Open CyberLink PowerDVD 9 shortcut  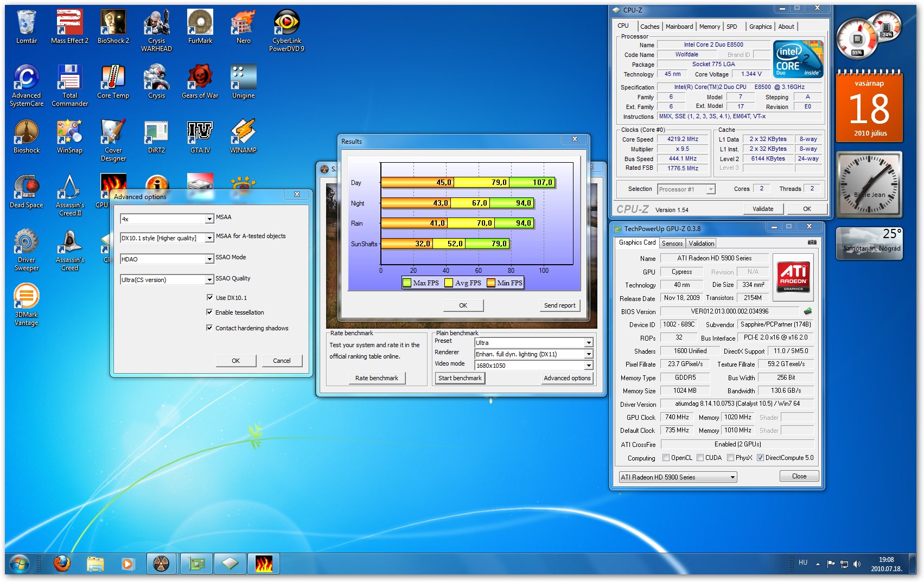286,31
